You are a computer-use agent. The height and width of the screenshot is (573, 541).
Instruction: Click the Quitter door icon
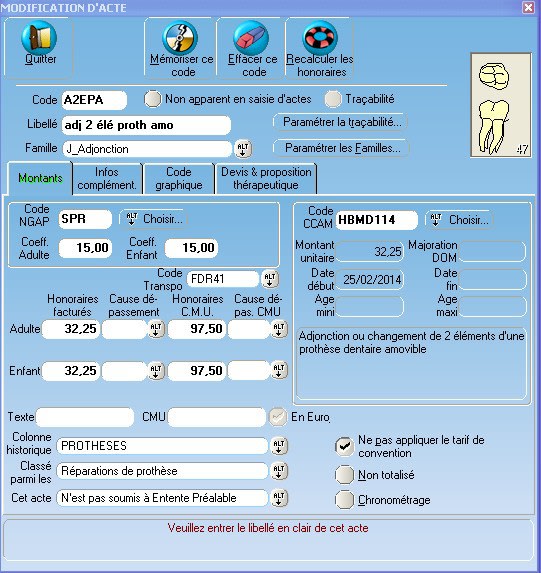tap(39, 38)
